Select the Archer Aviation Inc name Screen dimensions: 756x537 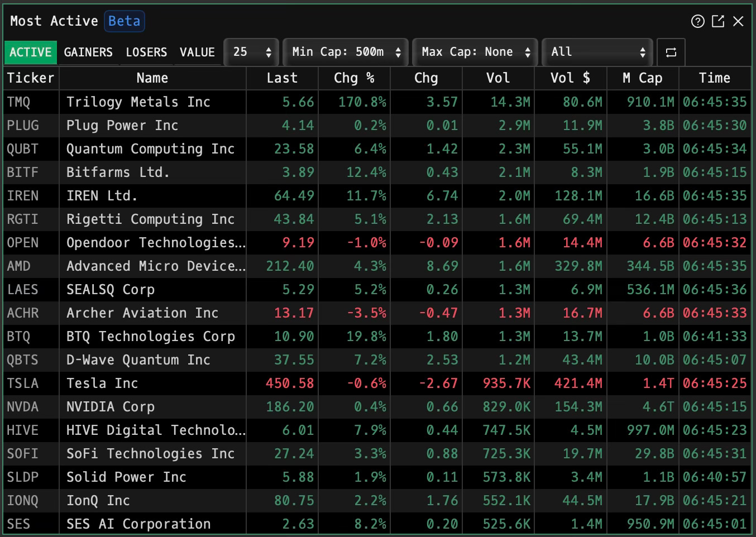click(x=142, y=313)
